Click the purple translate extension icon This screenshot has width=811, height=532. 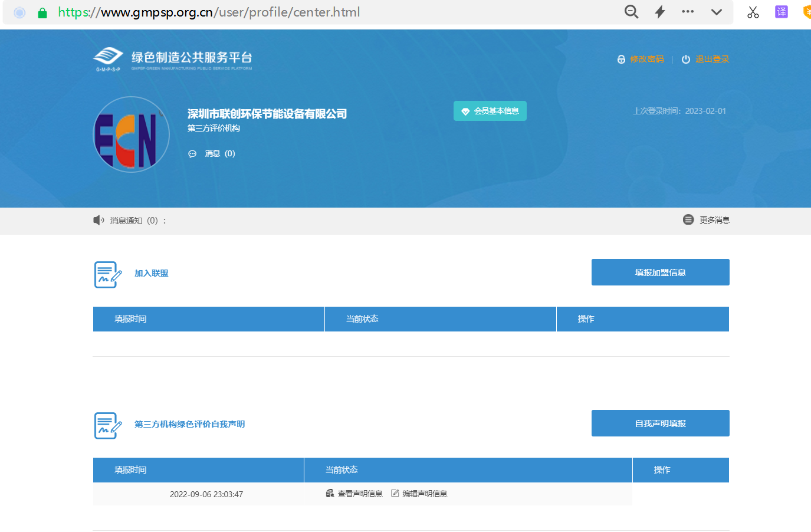tap(782, 12)
